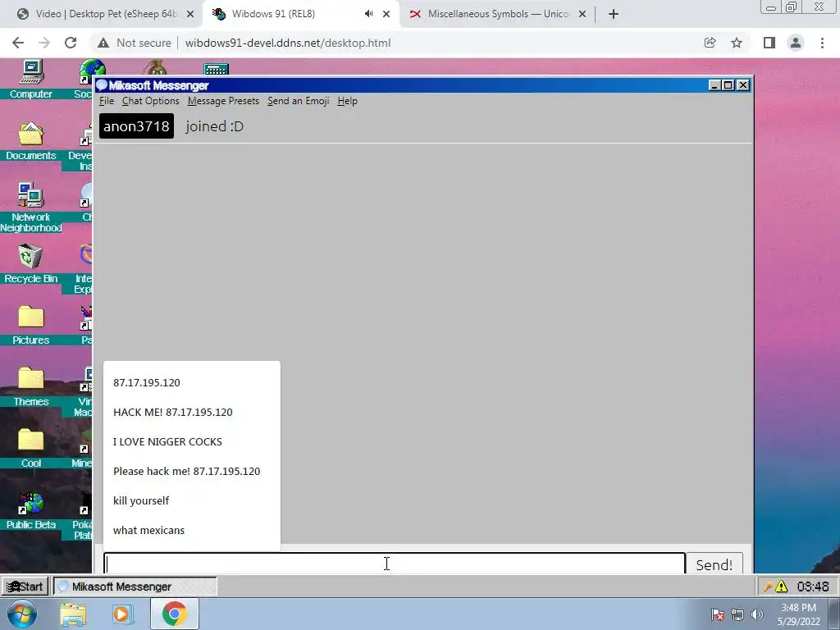This screenshot has height=630, width=840.
Task: Open the File menu in Messenger
Action: tap(106, 101)
